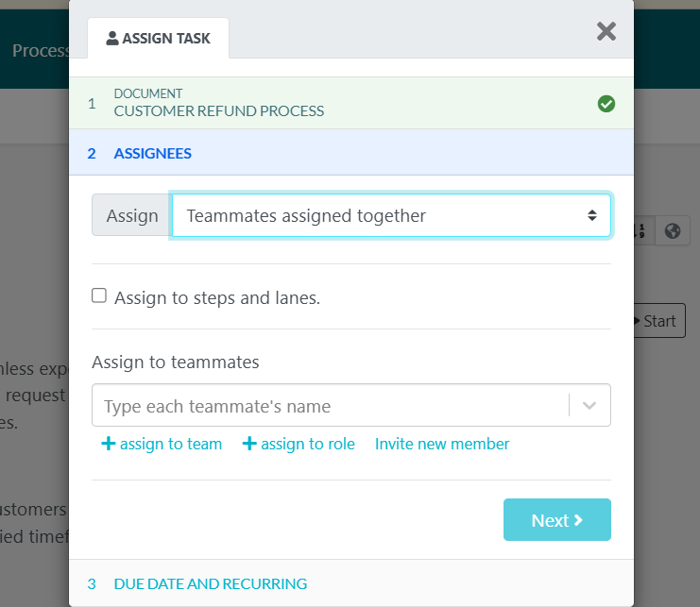700x607 pixels.
Task: Click the person icon on Assign Task tab
Action: pos(112,39)
